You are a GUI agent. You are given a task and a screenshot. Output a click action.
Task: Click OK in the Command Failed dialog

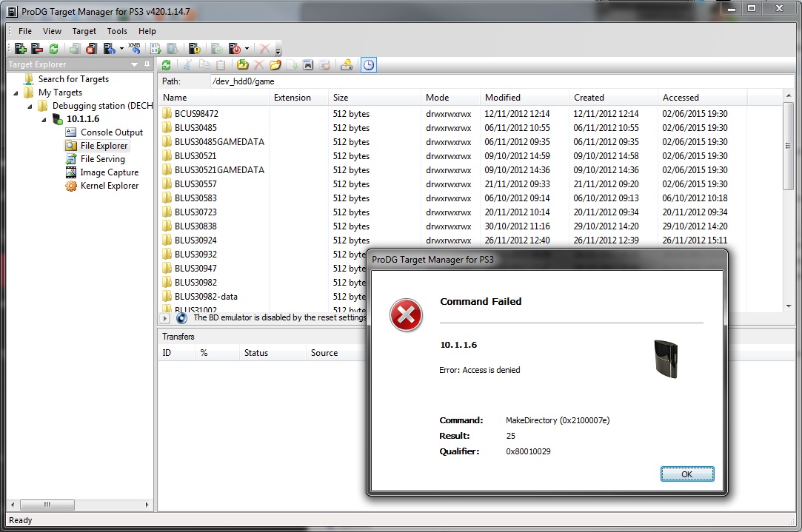pyautogui.click(x=687, y=474)
